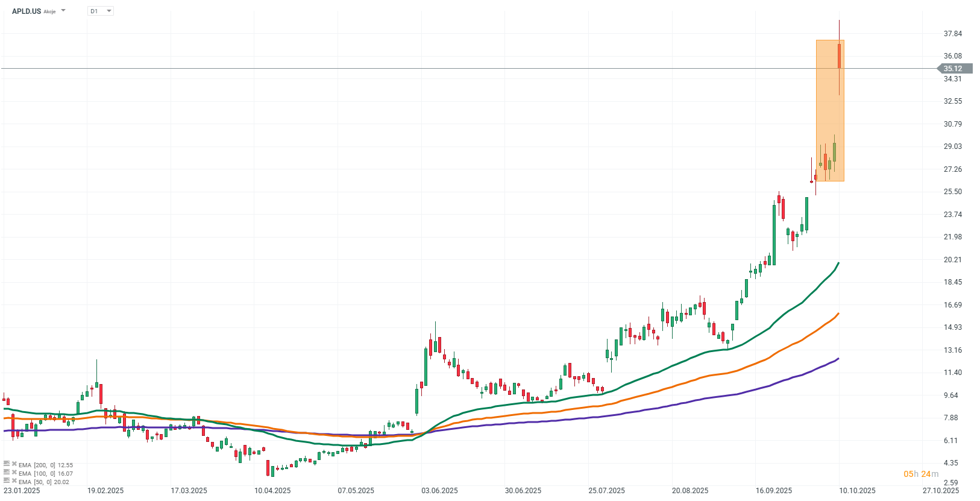The width and height of the screenshot is (980, 501).
Task: Open settings icon for EMA 100 indicator
Action: click(6, 473)
